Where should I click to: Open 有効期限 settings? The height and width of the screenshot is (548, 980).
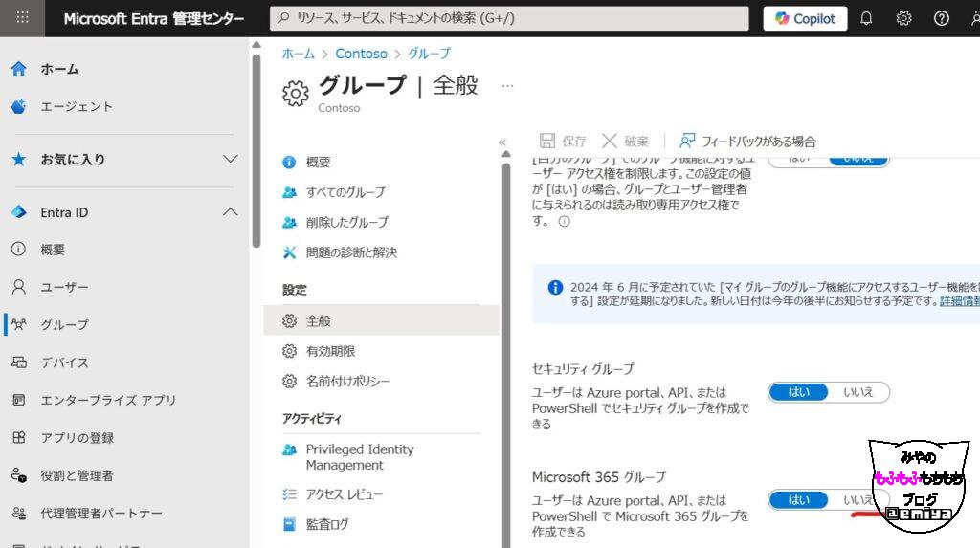pos(330,351)
